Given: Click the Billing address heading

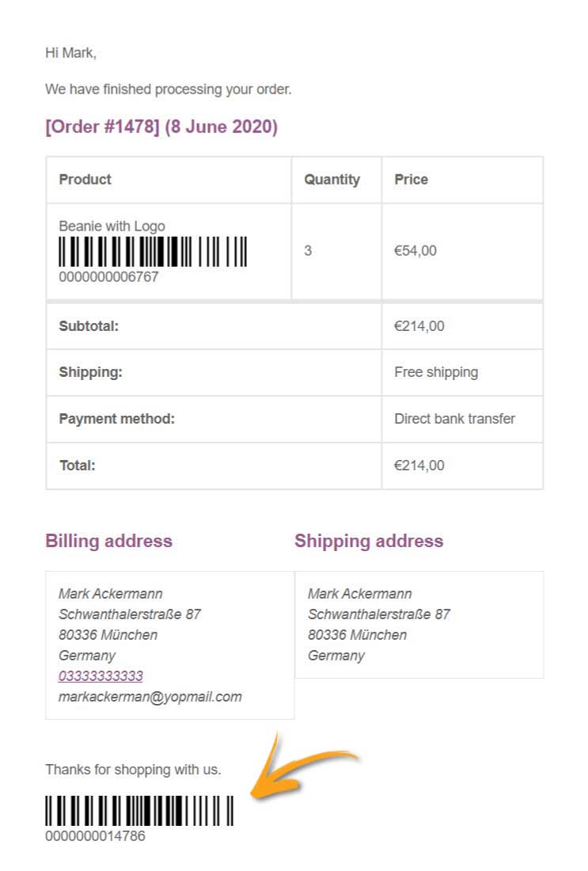Looking at the screenshot, I should (x=109, y=541).
